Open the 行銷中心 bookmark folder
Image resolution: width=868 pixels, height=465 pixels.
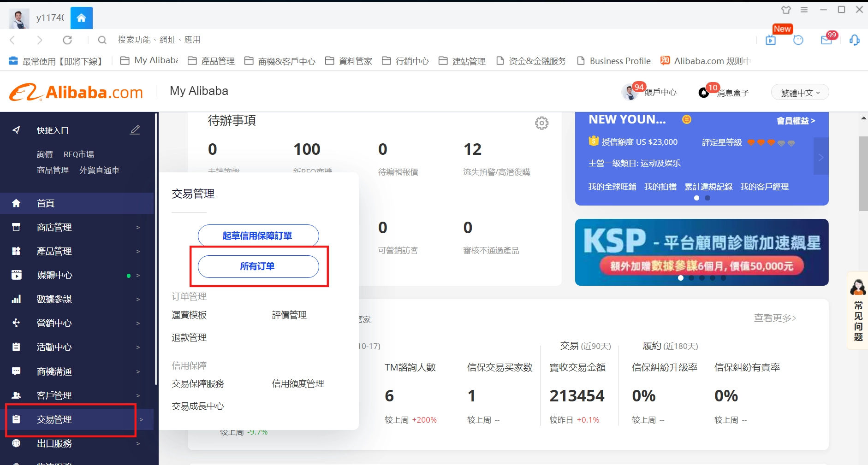click(405, 61)
